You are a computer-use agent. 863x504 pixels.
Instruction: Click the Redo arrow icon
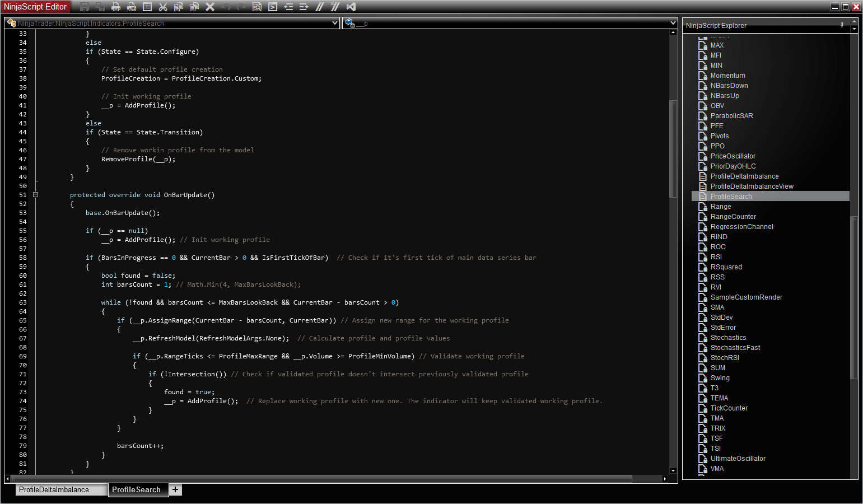pyautogui.click(x=241, y=7)
